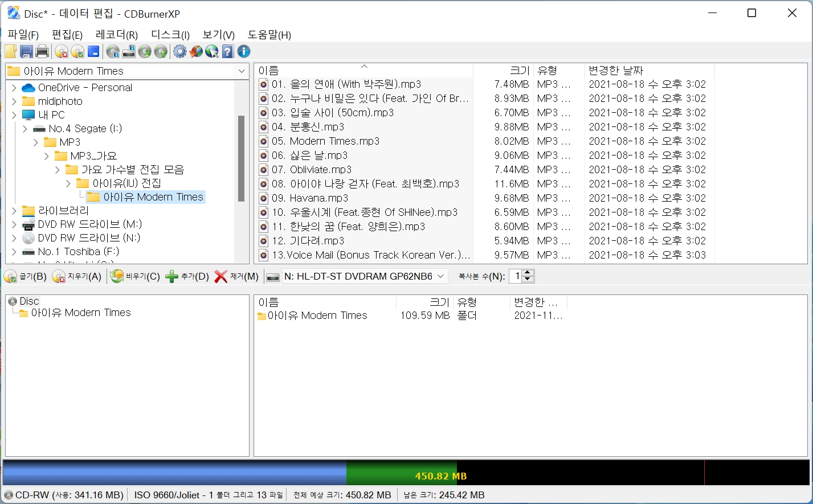
Task: Expand the 라이브러리 tree node
Action: click(14, 211)
